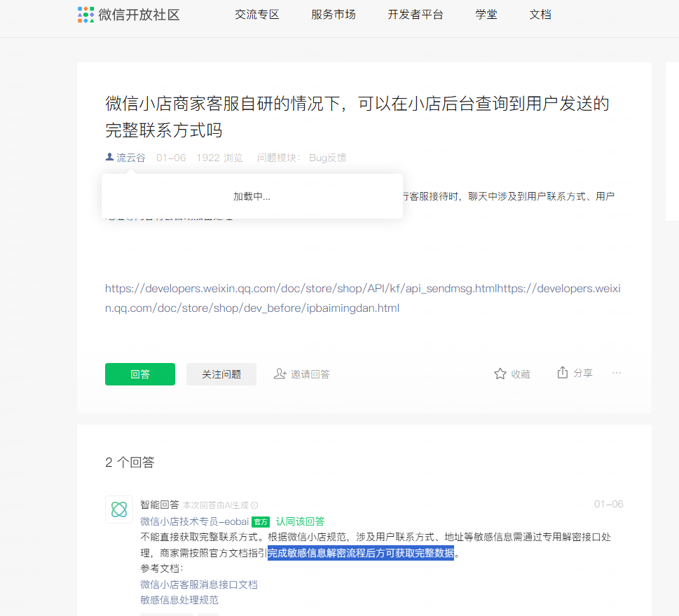
Task: Click the 加载中... popup card
Action: click(x=252, y=196)
